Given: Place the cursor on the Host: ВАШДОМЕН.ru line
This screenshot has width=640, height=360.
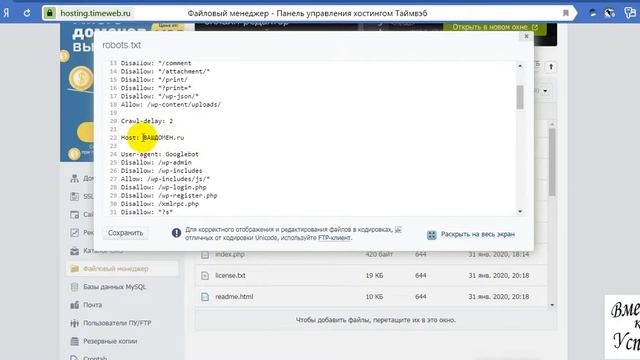Looking at the screenshot, I should [152, 138].
